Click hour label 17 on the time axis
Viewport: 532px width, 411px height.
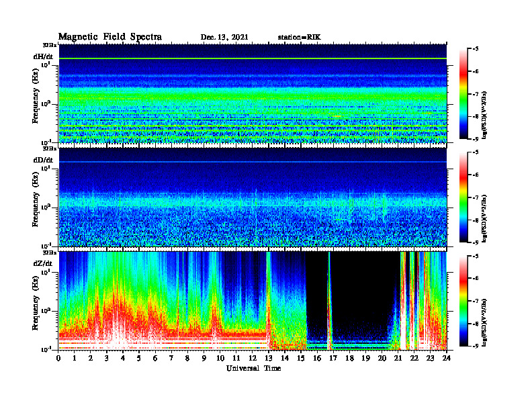tap(333, 359)
